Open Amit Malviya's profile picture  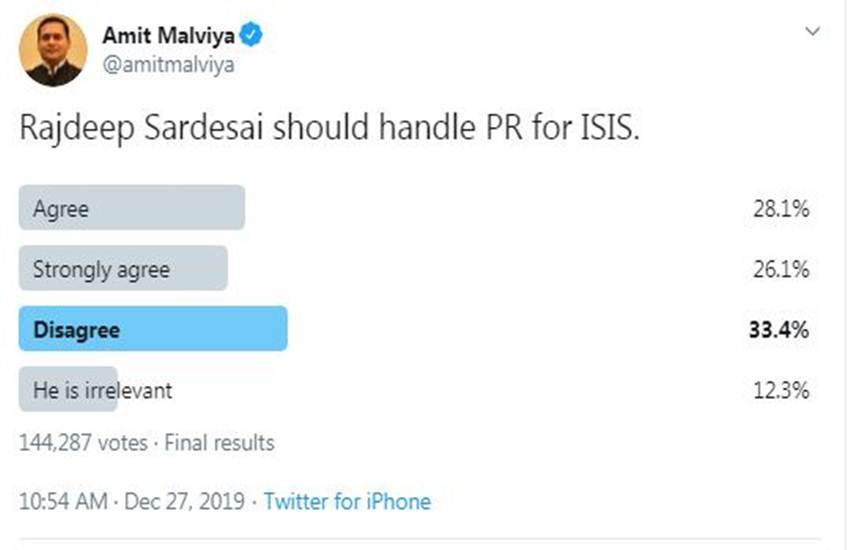[x=52, y=50]
